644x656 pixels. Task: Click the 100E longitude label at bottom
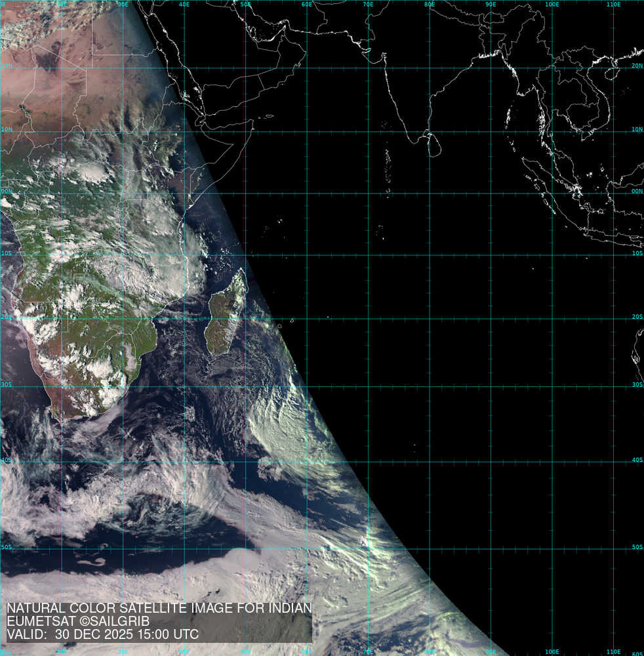tap(552, 651)
